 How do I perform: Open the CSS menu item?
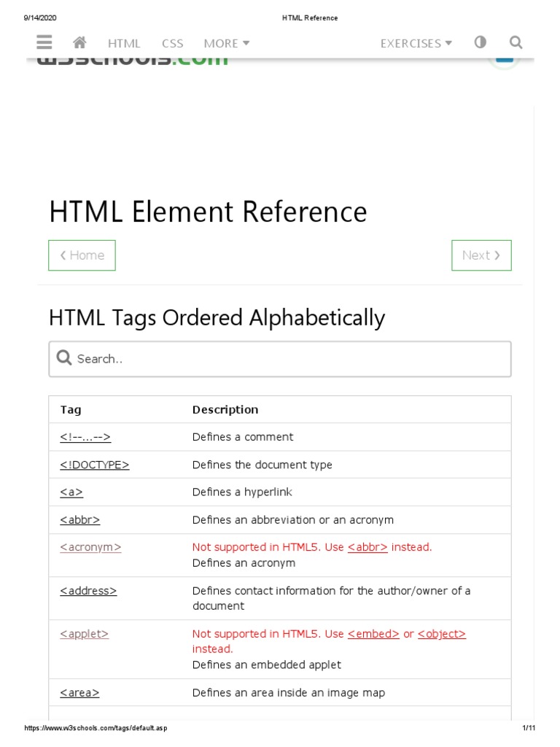172,43
